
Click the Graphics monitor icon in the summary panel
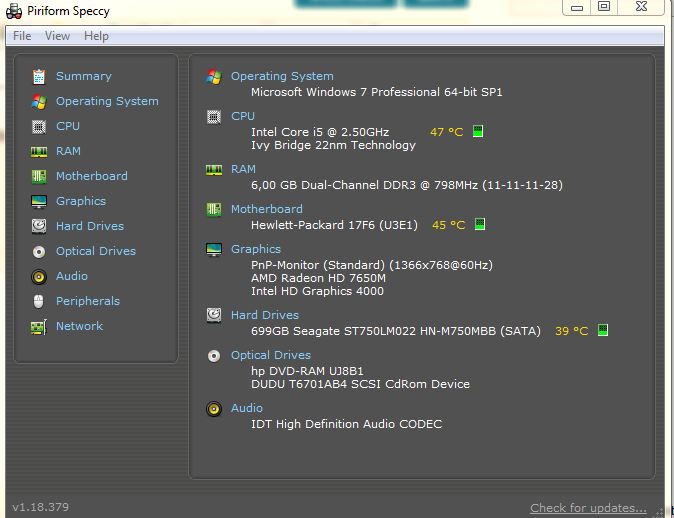point(214,249)
